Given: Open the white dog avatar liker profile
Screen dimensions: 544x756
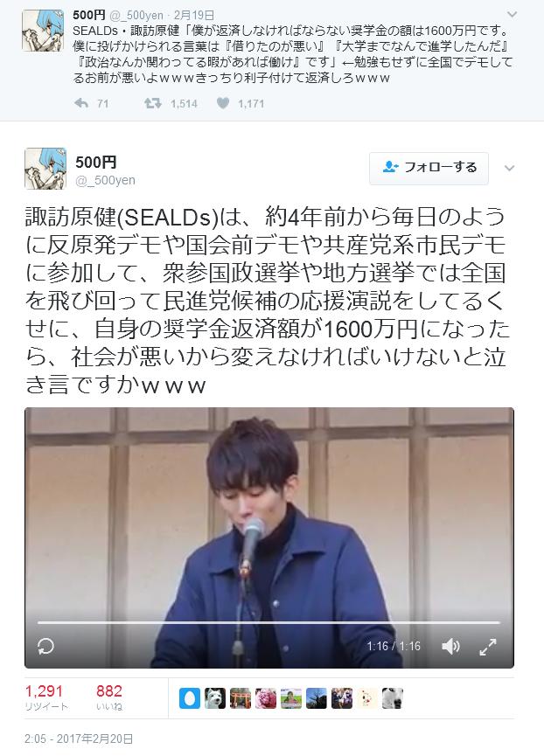Looking at the screenshot, I should point(214,698).
